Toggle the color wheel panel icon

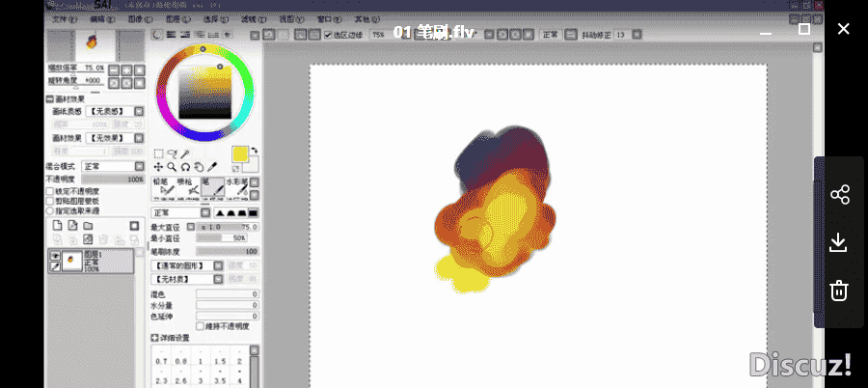(x=157, y=35)
